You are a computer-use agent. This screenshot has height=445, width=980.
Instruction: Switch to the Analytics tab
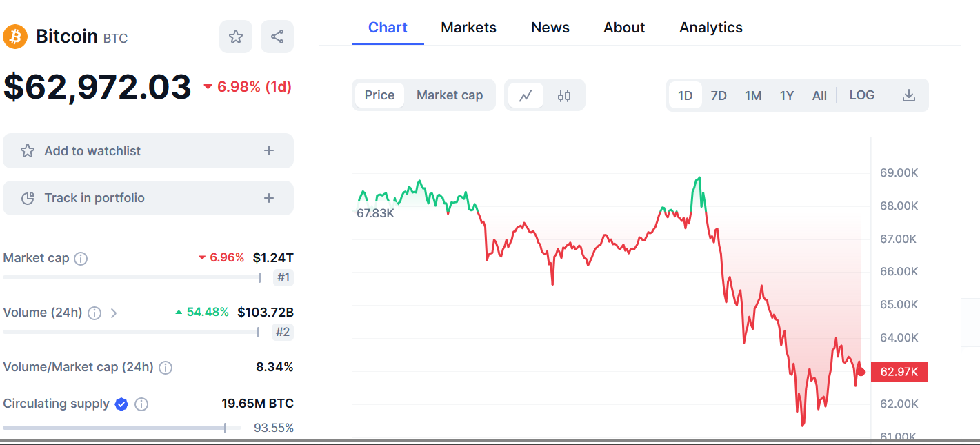(711, 28)
